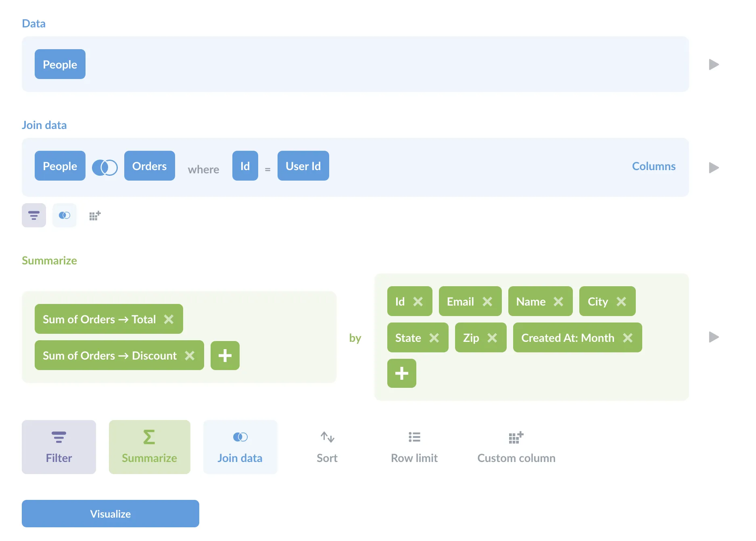Change the joined Orders table
The height and width of the screenshot is (541, 756).
tap(149, 166)
